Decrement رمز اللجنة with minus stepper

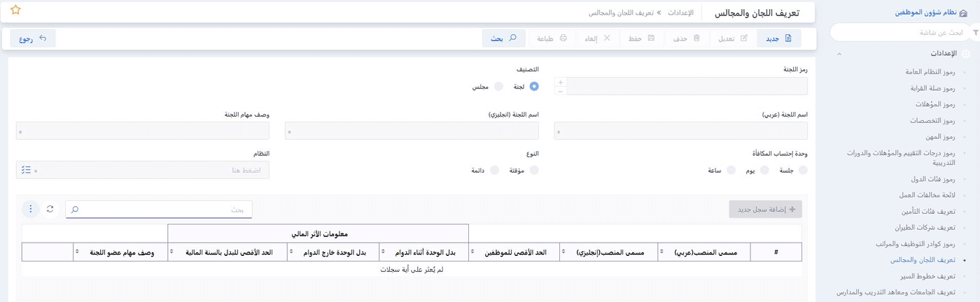560,91
